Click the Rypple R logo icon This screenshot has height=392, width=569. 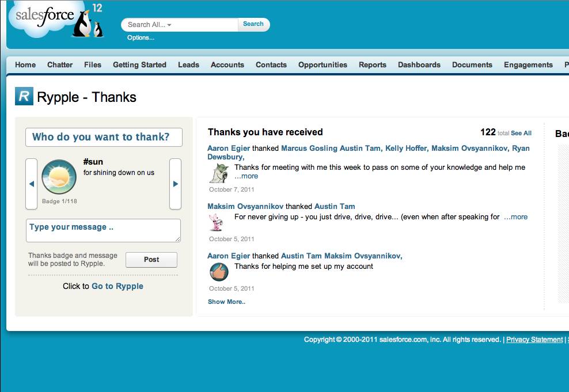(24, 96)
